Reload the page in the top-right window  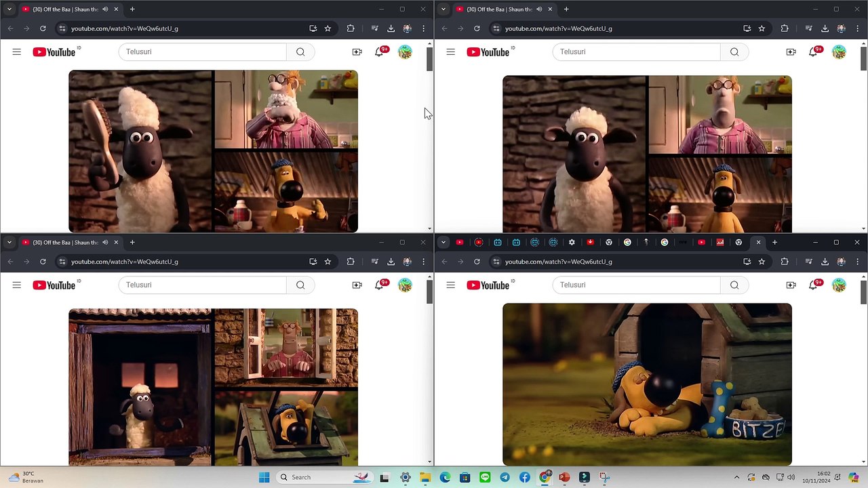[x=477, y=28]
